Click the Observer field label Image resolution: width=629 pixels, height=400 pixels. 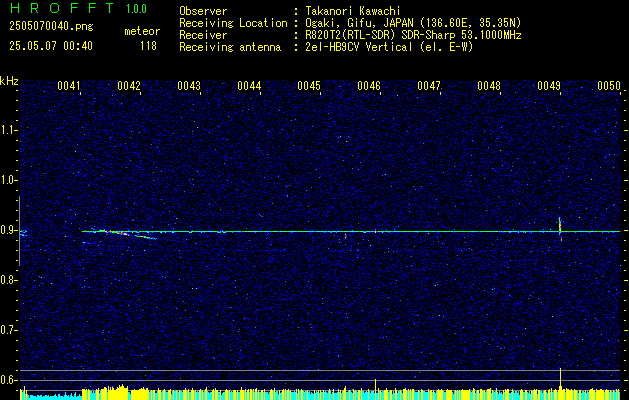pyautogui.click(x=203, y=11)
